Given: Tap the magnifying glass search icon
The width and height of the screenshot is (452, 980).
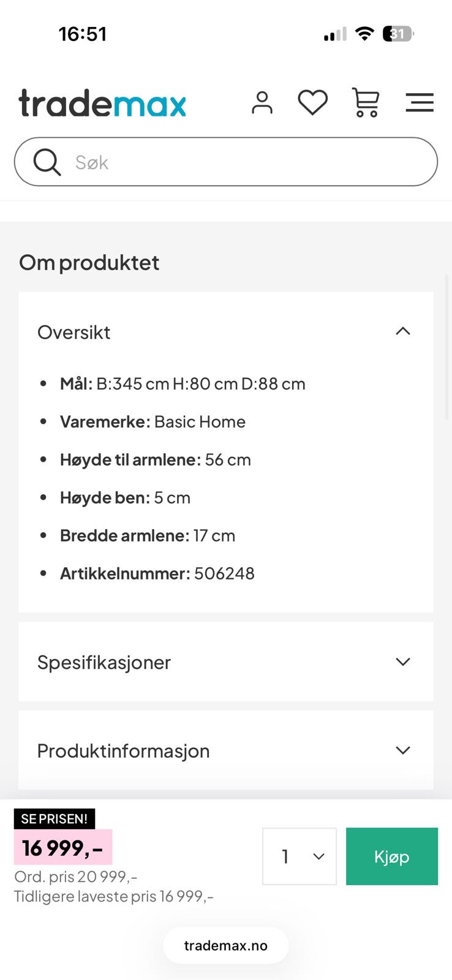Looking at the screenshot, I should (47, 162).
